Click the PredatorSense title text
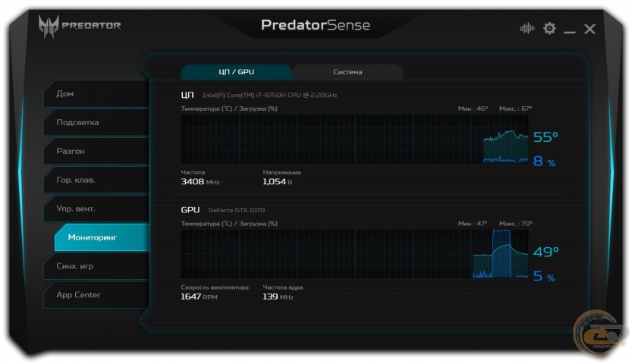 click(315, 25)
